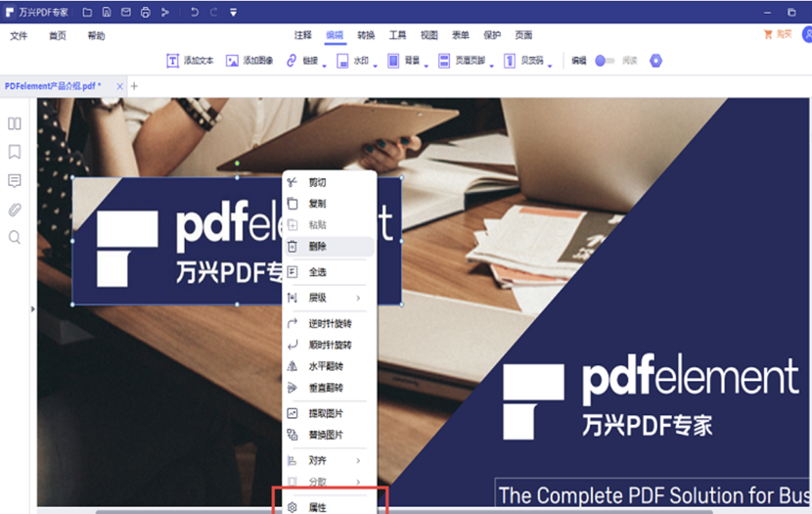The image size is (812, 514).
Task: Open the 帮助 menu
Action: pyautogui.click(x=96, y=36)
